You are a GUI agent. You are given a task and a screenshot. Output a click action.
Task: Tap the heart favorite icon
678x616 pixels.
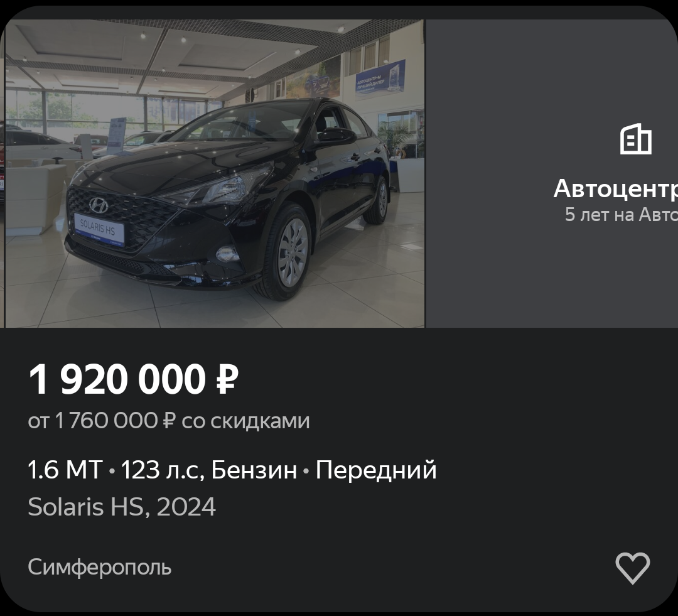[633, 568]
